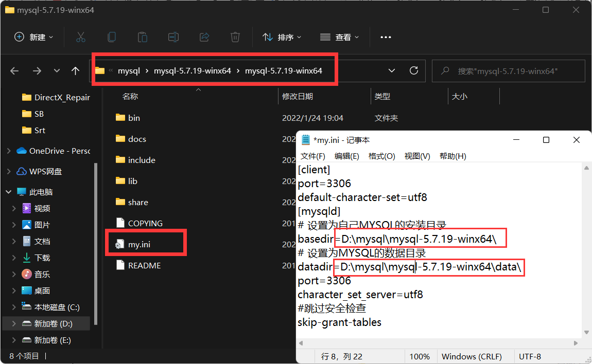The width and height of the screenshot is (592, 364).
Task: Click the Cut scissors icon in toolbar
Action: 80,37
